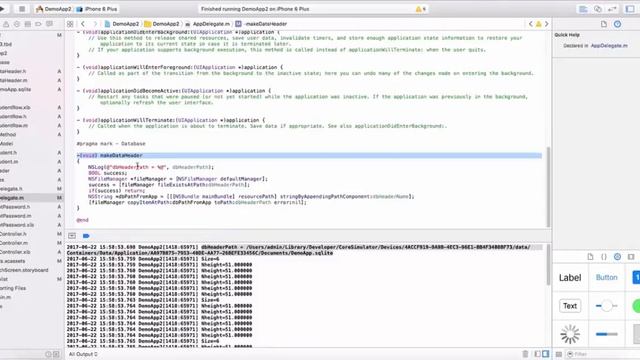Select the Progress View object in library

pyautogui.click(x=607, y=334)
